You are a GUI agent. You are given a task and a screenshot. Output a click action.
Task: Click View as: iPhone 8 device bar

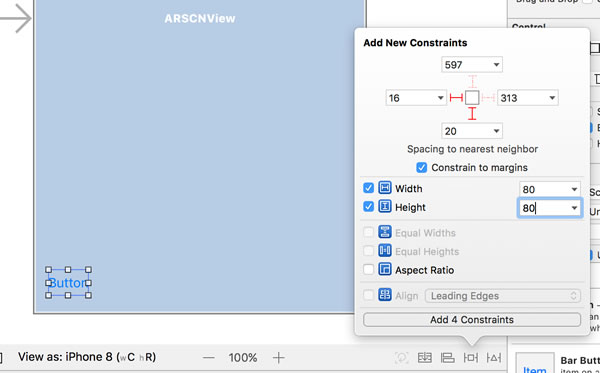point(87,357)
